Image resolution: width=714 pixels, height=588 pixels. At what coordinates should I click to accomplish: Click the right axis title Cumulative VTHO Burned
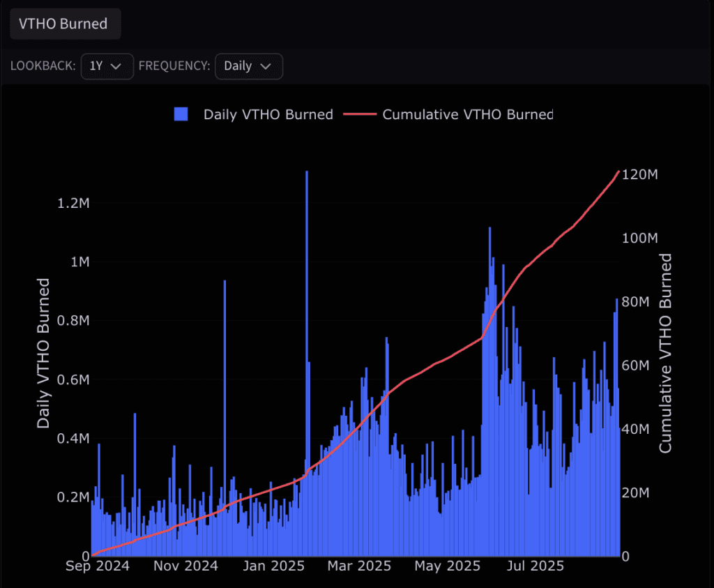(665, 353)
